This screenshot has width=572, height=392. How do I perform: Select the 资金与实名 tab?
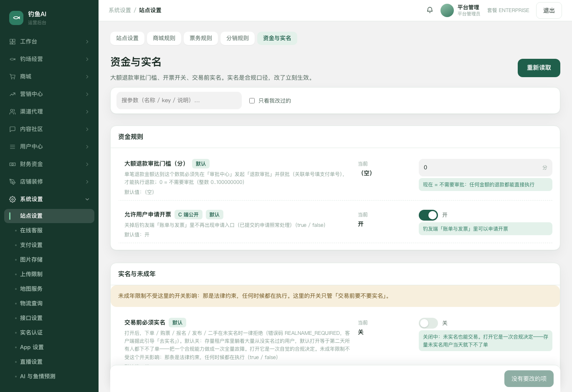tap(277, 38)
